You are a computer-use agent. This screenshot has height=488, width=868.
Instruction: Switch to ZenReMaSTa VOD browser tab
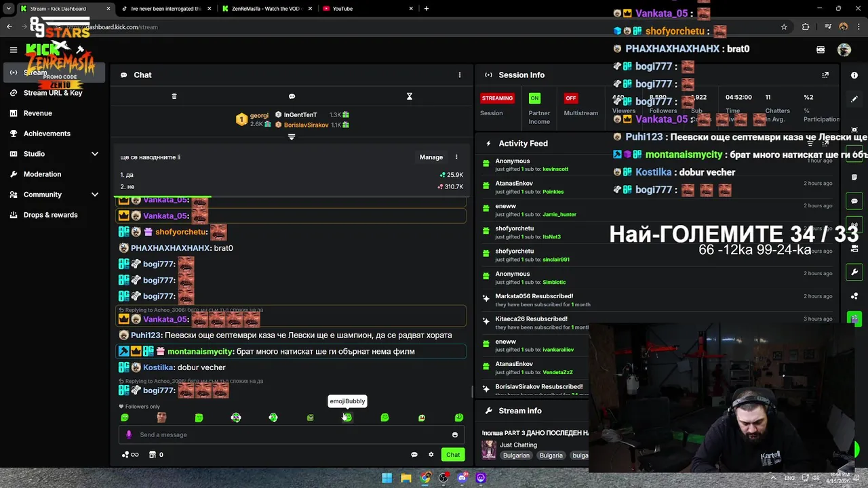coord(266,9)
